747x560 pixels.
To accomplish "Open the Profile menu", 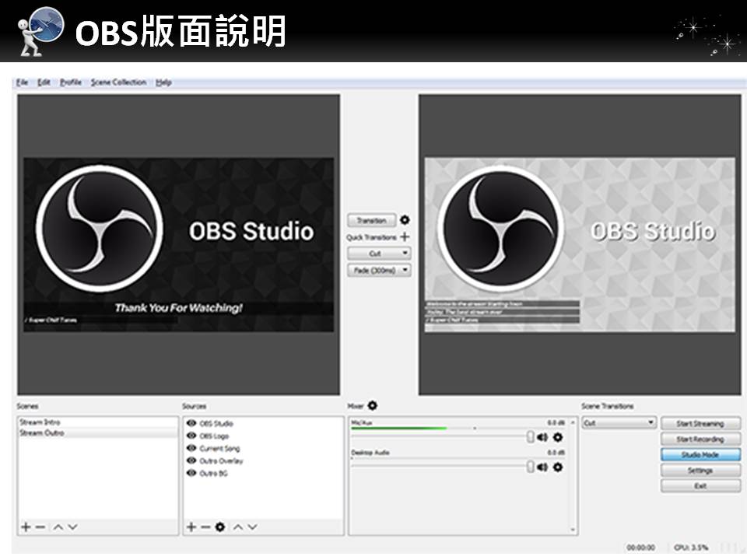I will [71, 82].
